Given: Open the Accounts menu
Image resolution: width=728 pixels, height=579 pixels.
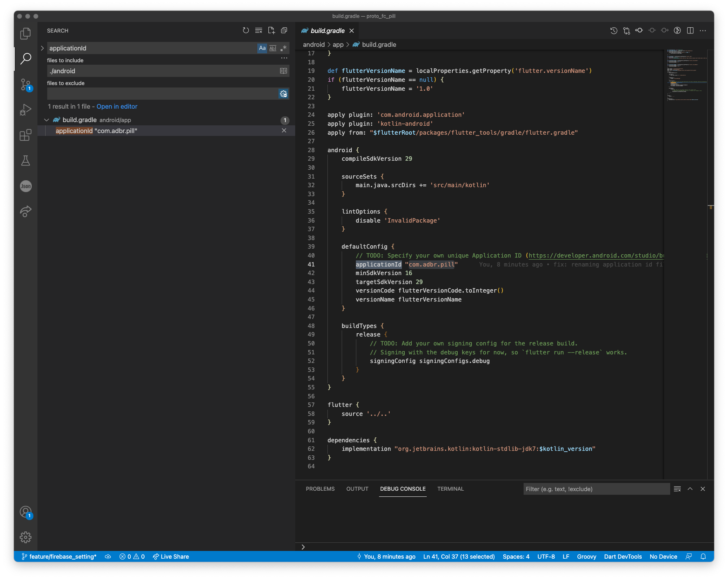Looking at the screenshot, I should [26, 512].
